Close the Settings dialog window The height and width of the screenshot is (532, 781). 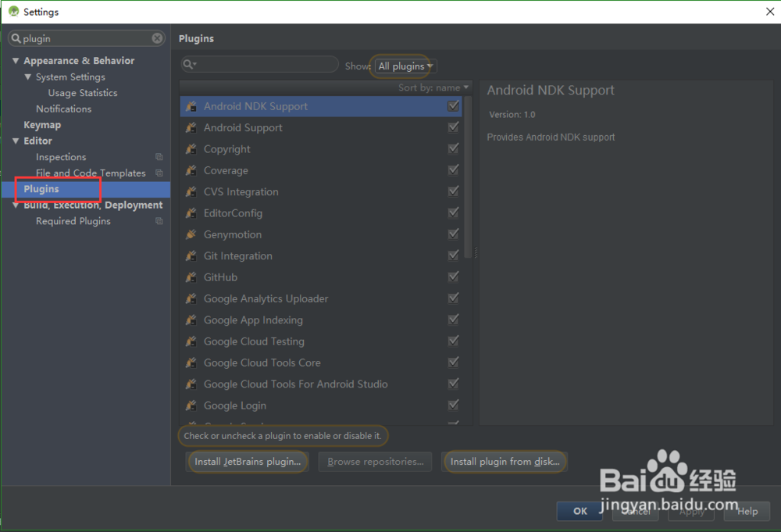pyautogui.click(x=769, y=12)
